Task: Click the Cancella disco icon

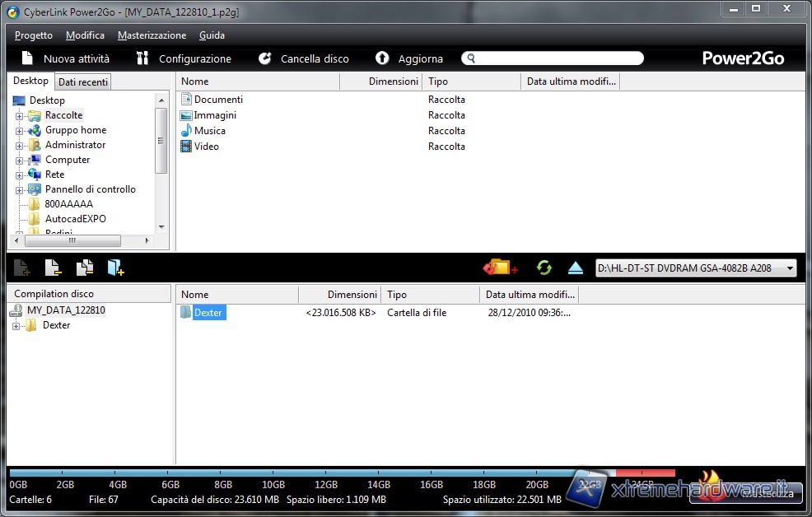Action: click(x=265, y=58)
